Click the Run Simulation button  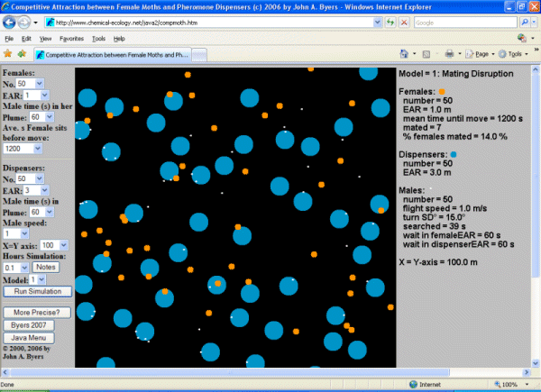tap(38, 291)
